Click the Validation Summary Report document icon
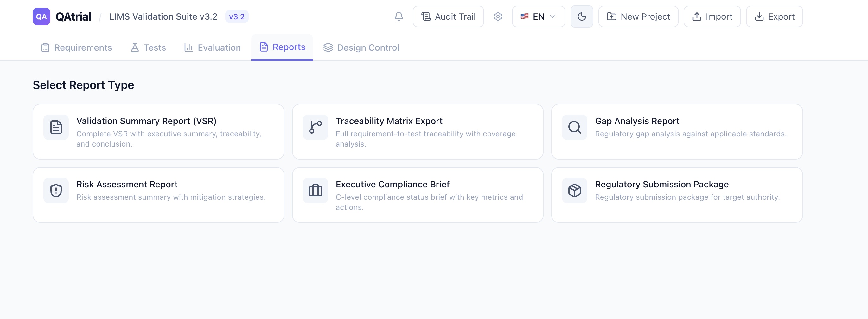The height and width of the screenshot is (319, 868). (x=56, y=127)
